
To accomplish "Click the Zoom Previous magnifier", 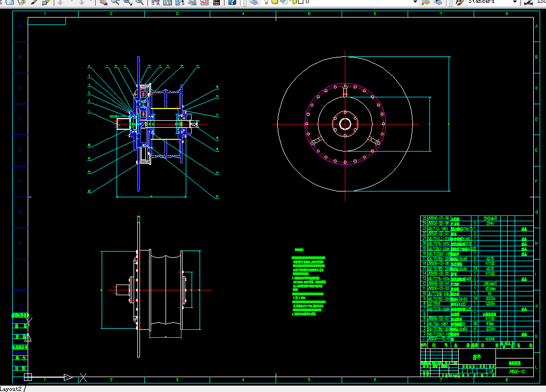I will (139, 2).
